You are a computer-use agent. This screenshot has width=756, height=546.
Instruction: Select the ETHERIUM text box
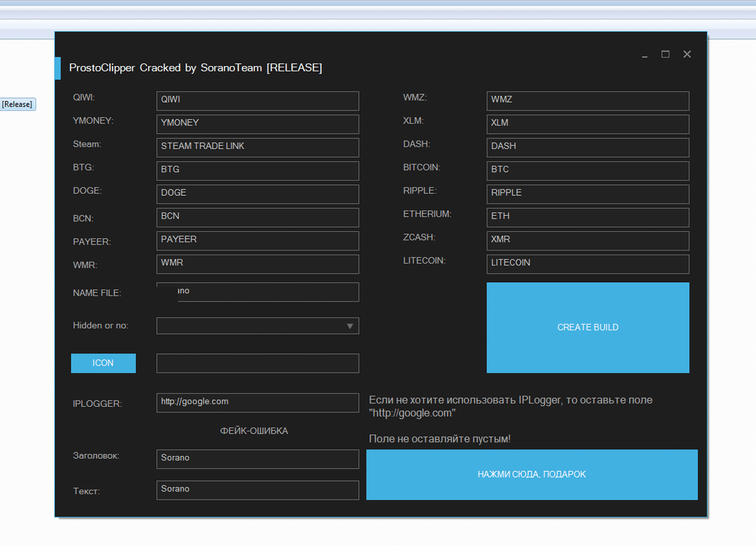pyautogui.click(x=587, y=217)
